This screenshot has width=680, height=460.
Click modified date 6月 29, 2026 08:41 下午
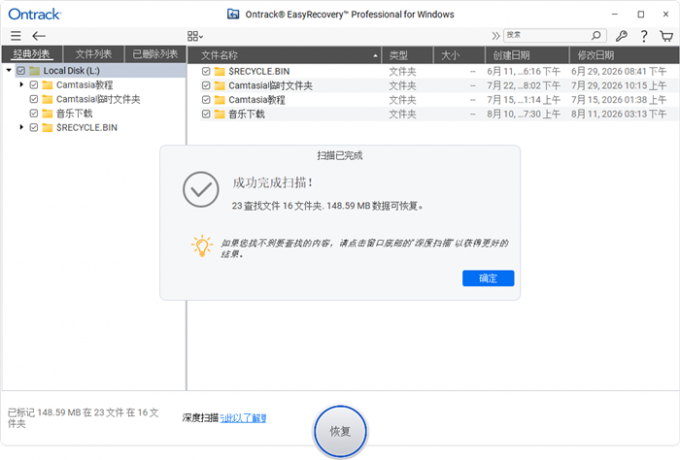pyautogui.click(x=619, y=72)
